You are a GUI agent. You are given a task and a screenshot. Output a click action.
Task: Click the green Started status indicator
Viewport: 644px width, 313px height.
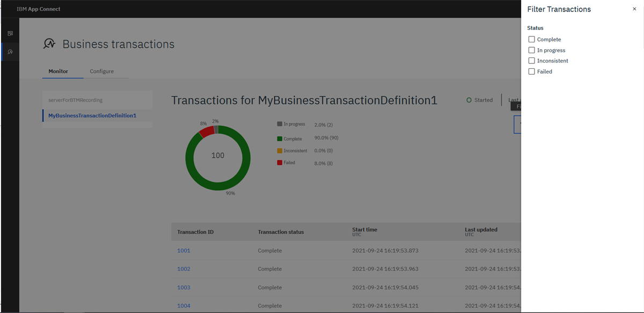pyautogui.click(x=469, y=100)
